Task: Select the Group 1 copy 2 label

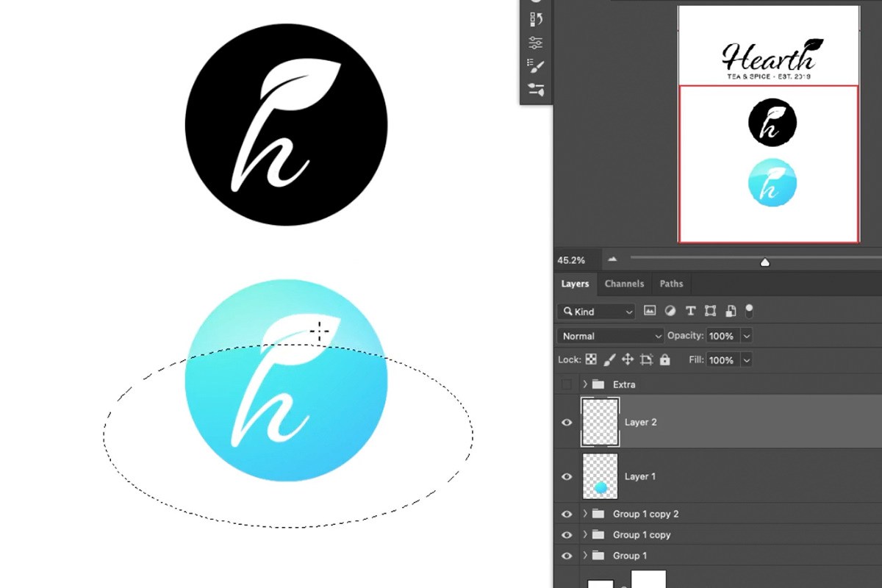Action: pyautogui.click(x=646, y=514)
